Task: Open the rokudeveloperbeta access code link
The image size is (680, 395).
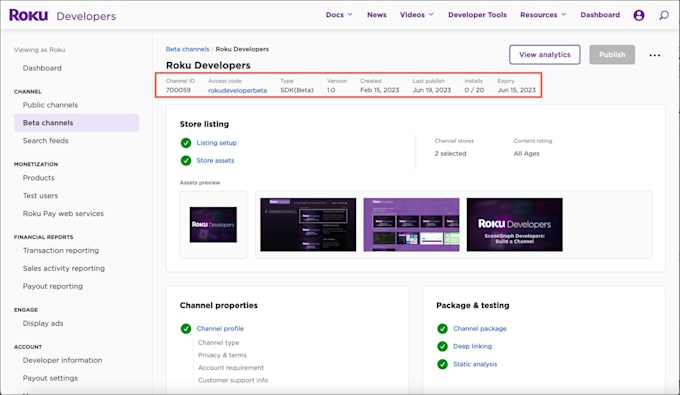Action: point(237,90)
